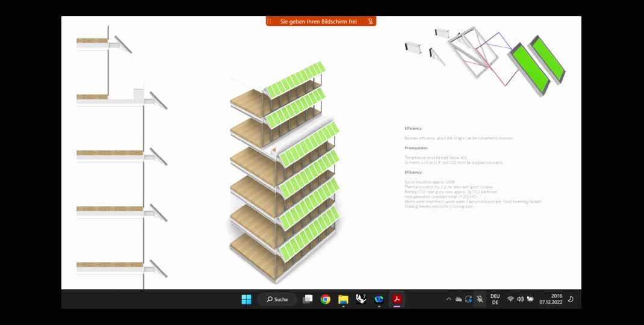Toggle the Do Not Disturb moon icon

point(571,299)
